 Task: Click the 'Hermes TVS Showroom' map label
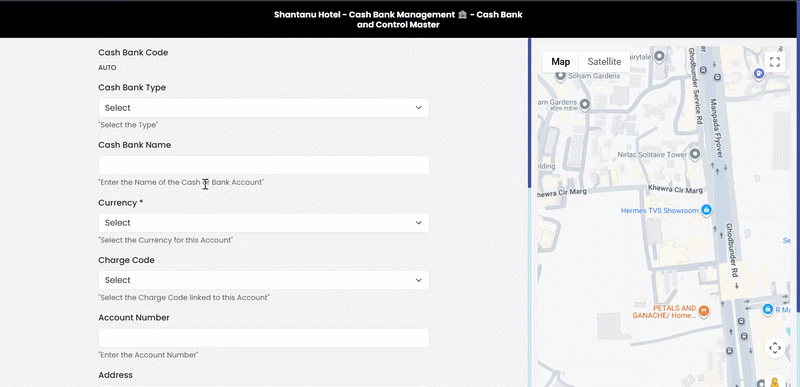point(659,211)
